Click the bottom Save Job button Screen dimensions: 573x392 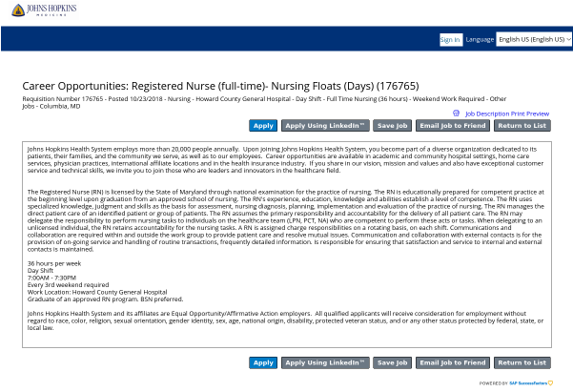(392, 363)
